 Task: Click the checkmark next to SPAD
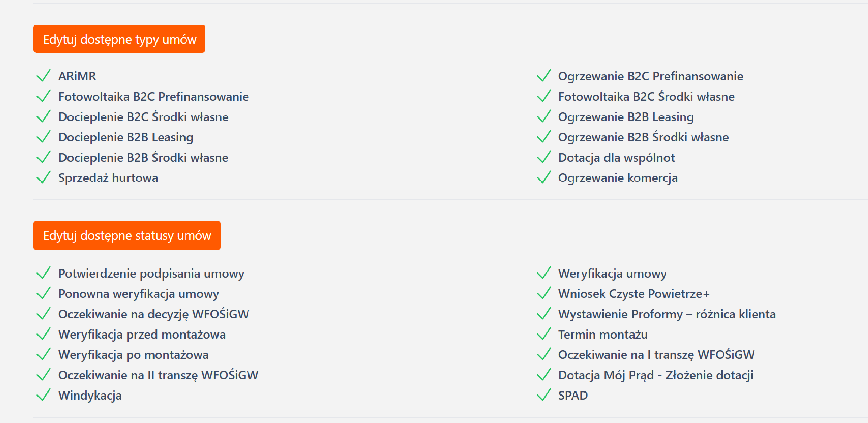coord(543,395)
